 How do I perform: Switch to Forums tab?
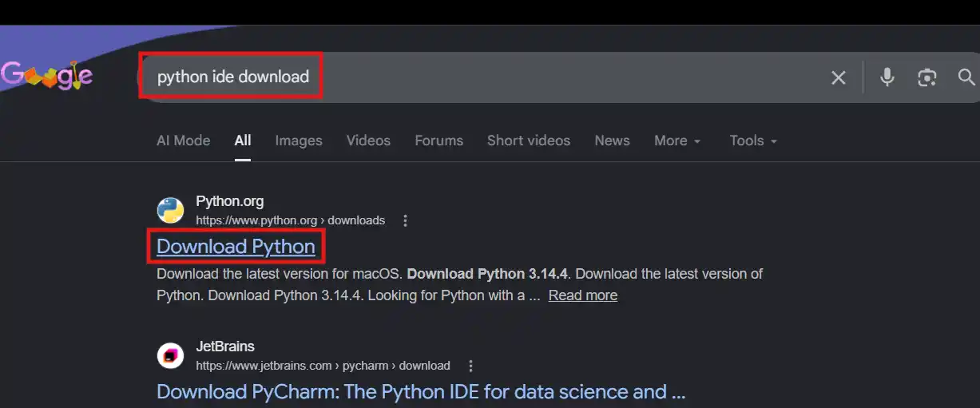coord(438,141)
